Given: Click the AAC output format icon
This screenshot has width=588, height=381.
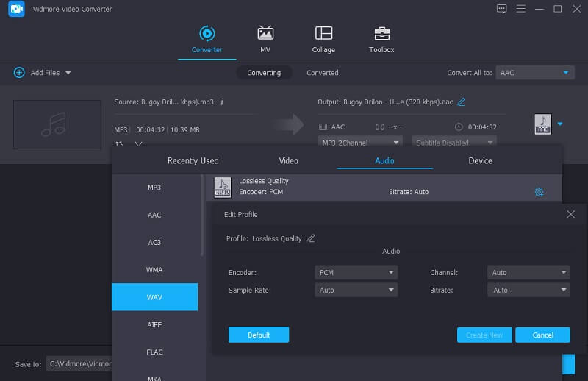Looking at the screenshot, I should pos(542,124).
